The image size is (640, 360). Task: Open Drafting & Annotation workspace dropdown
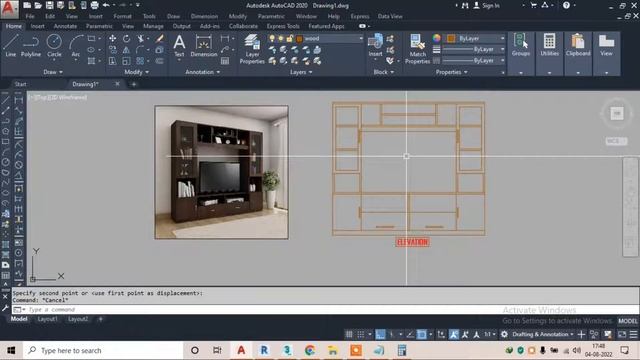coord(542,334)
